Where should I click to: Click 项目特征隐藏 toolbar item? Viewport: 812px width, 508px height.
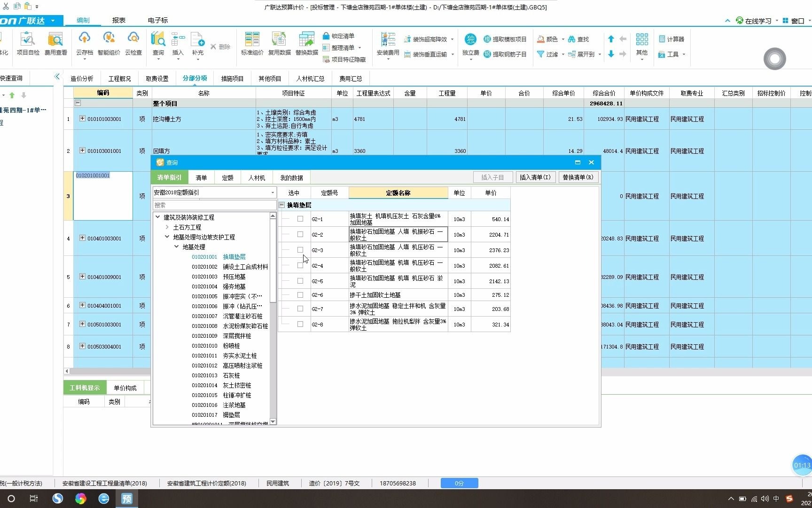pyautogui.click(x=344, y=59)
